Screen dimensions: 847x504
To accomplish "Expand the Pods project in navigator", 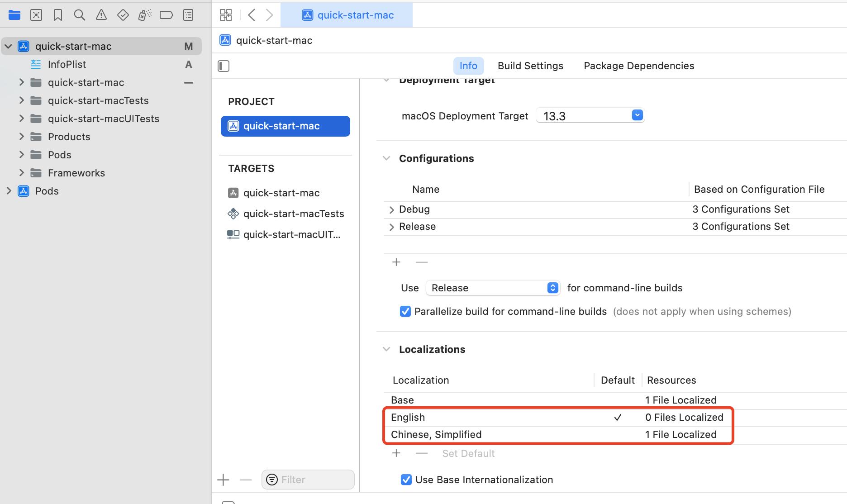I will 8,191.
